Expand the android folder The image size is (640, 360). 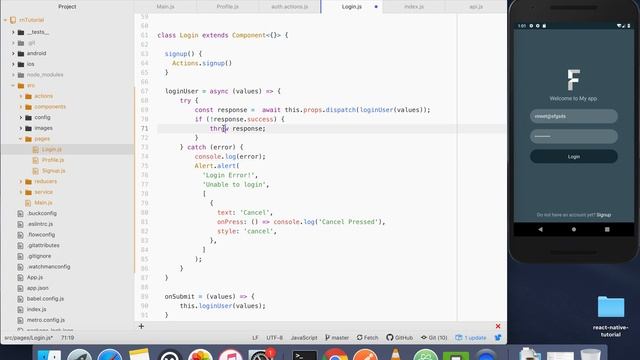pos(13,53)
